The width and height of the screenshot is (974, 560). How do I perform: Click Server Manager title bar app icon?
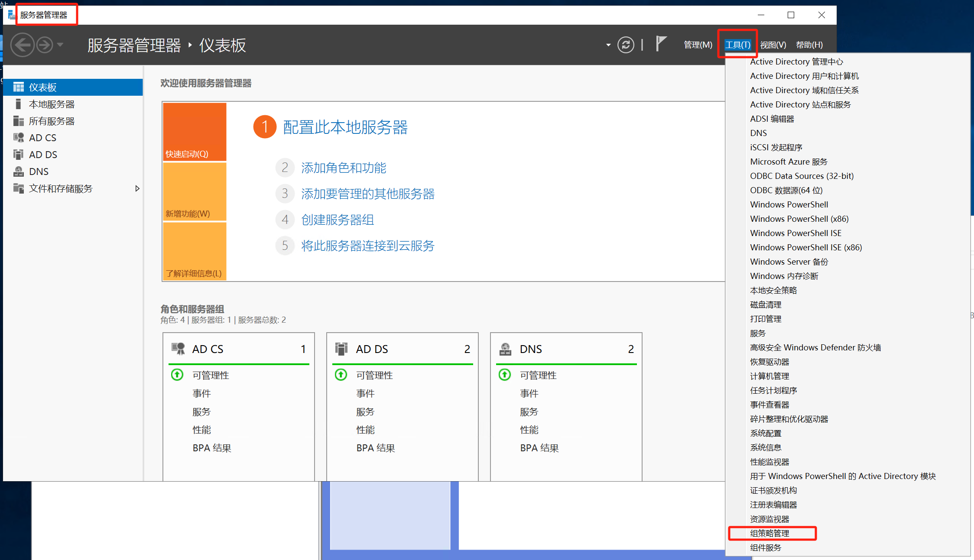coord(12,15)
